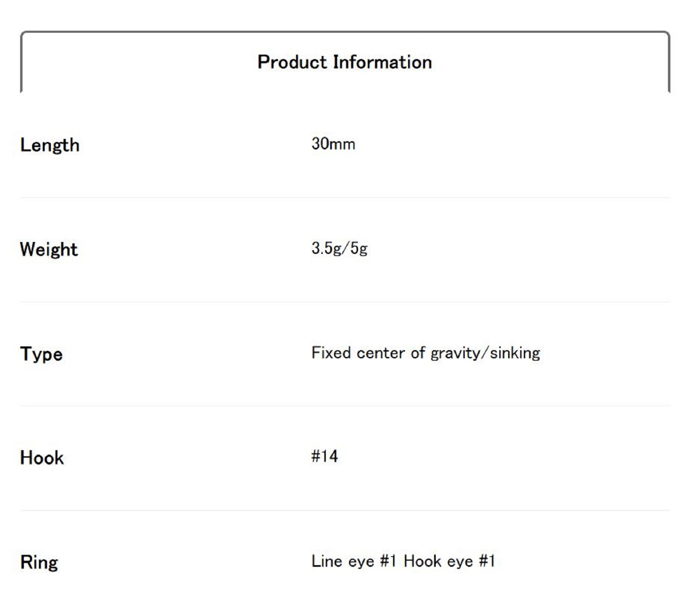Click the word "Hook" inside Ring value

tap(422, 561)
